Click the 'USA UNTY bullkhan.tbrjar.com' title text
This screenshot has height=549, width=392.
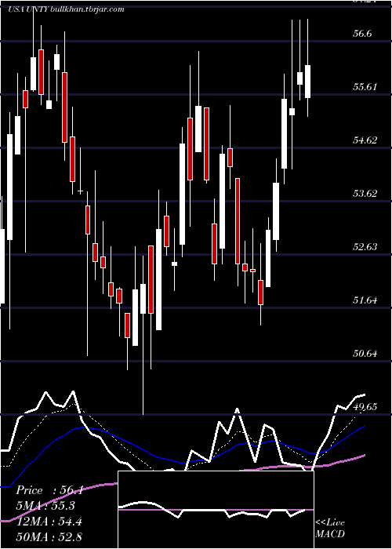(66, 9)
